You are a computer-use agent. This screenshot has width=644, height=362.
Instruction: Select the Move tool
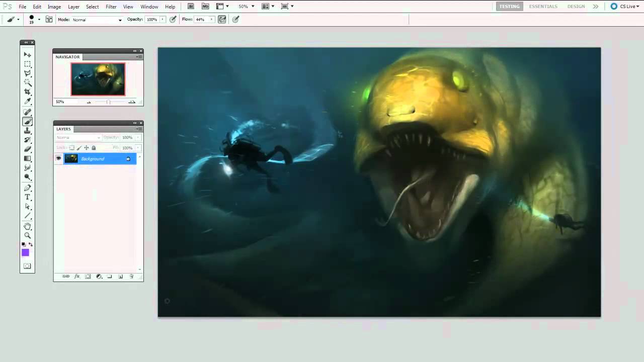28,54
